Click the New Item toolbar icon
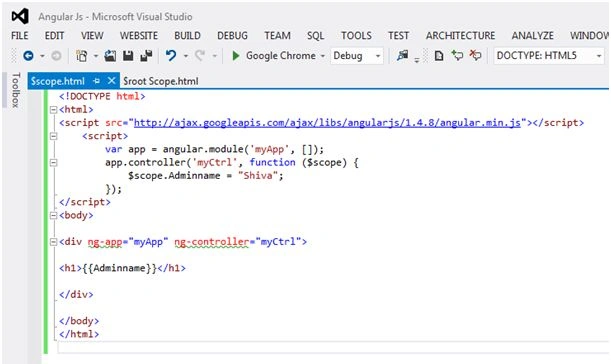Viewport: 611px width, 364px height. click(82, 56)
